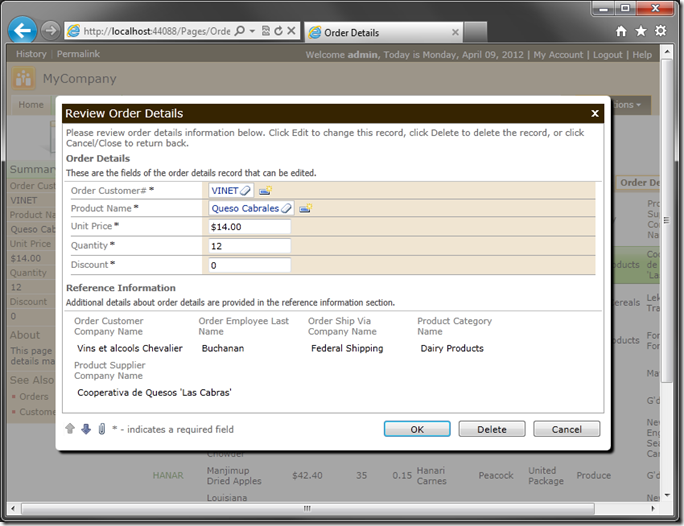Click the Cancel button

pyautogui.click(x=566, y=429)
